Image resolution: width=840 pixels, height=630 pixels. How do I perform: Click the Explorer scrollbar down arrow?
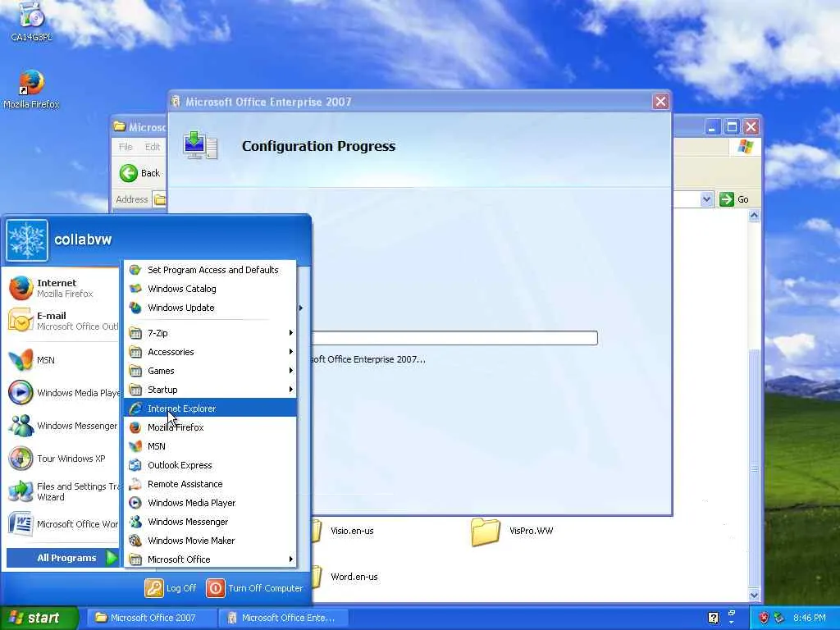(755, 596)
